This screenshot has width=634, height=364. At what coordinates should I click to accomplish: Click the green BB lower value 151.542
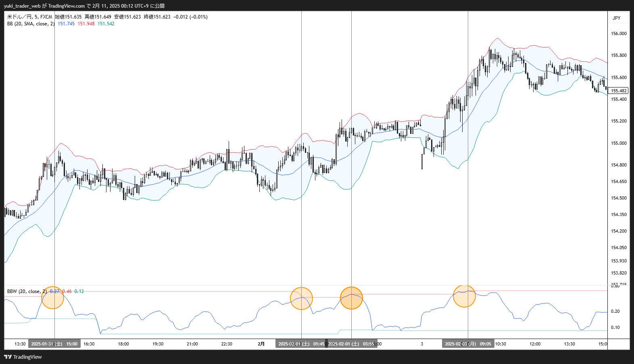(106, 24)
